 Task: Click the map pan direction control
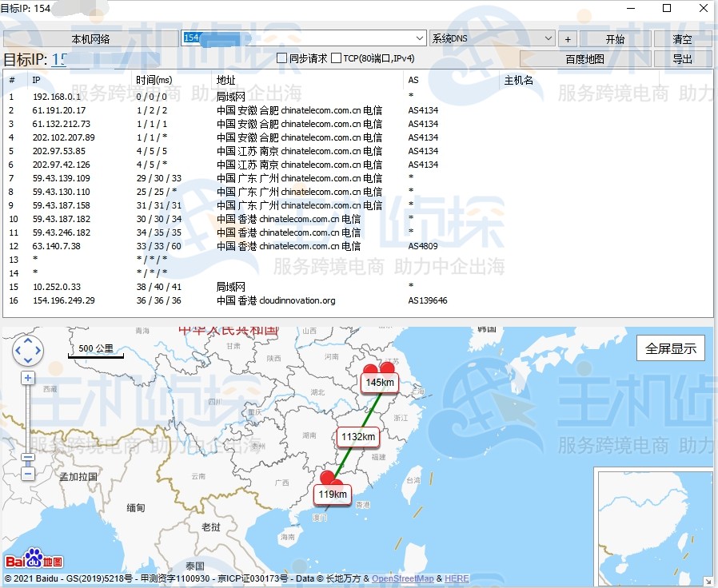click(28, 351)
